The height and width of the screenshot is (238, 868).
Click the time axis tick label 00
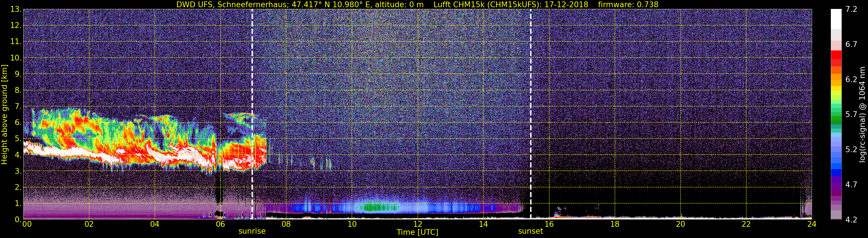click(27, 224)
